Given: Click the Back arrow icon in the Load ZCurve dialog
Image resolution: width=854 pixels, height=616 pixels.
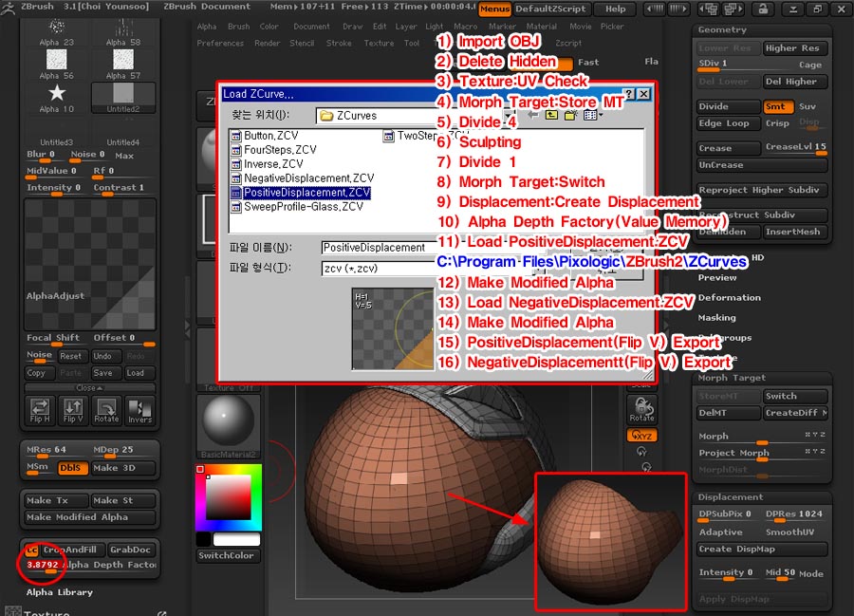Looking at the screenshot, I should point(533,115).
